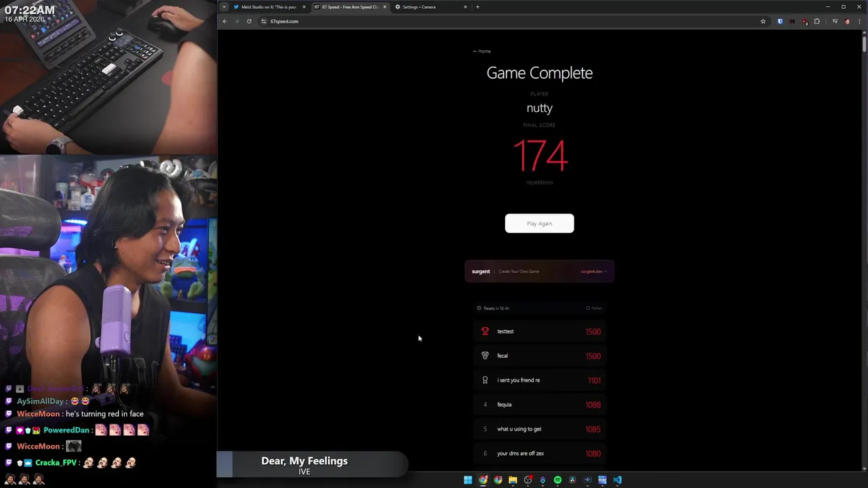The height and width of the screenshot is (488, 868).
Task: Click the 67speed.com address bar
Action: point(513,21)
